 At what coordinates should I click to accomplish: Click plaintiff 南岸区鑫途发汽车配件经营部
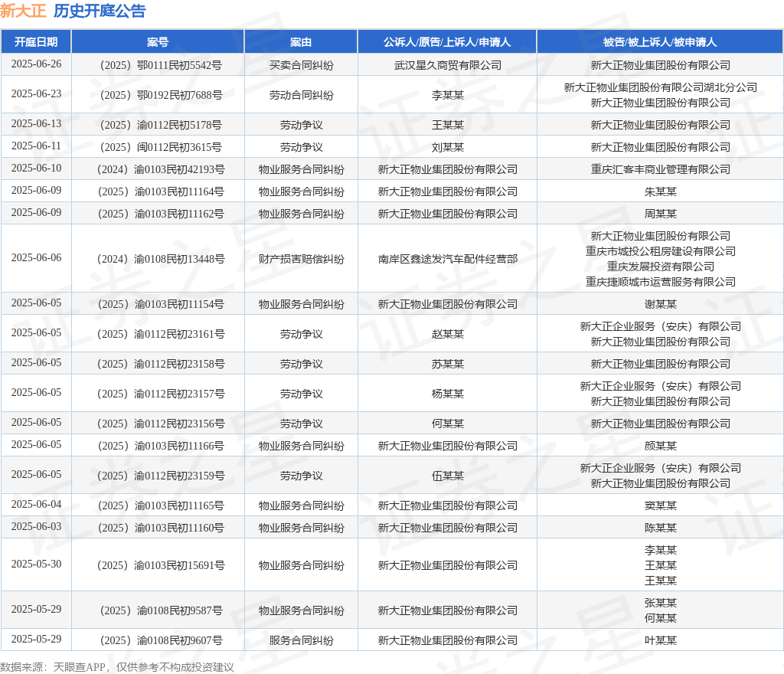tap(447, 259)
